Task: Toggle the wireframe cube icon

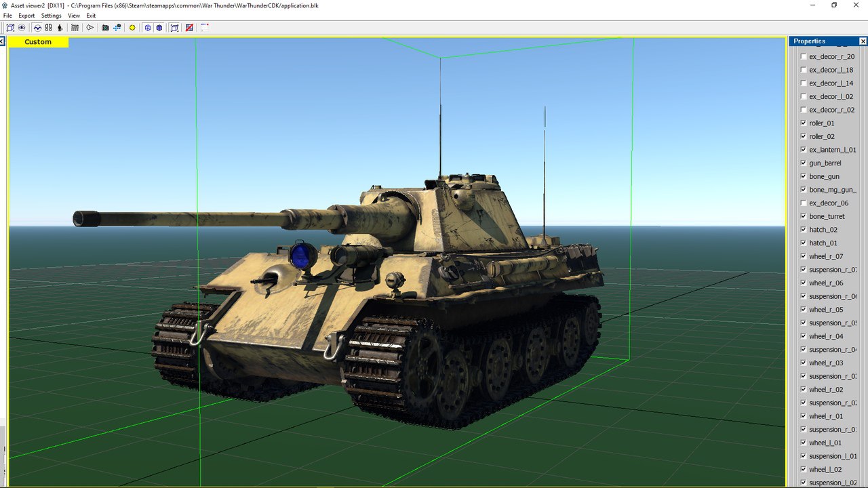Action: click(147, 28)
